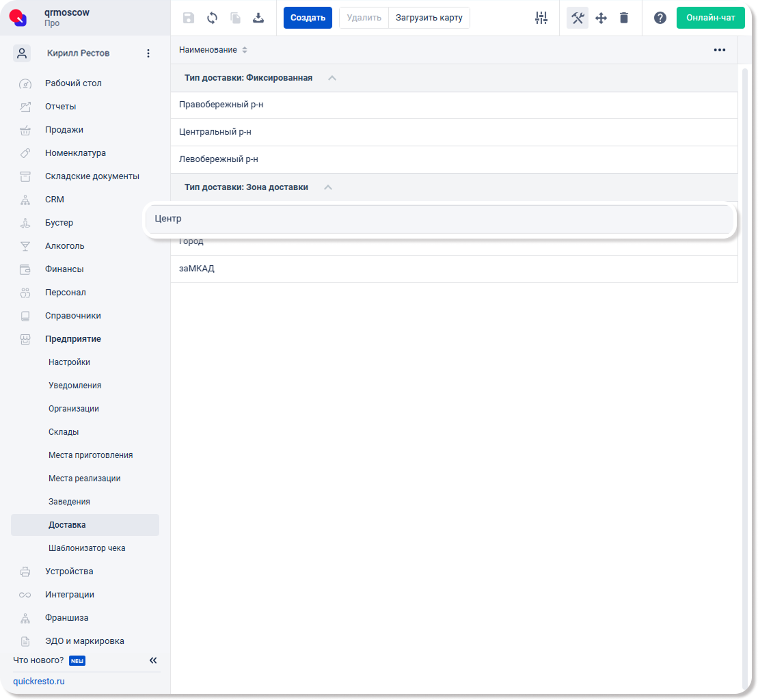Click the save floppy disk icon

tap(189, 18)
